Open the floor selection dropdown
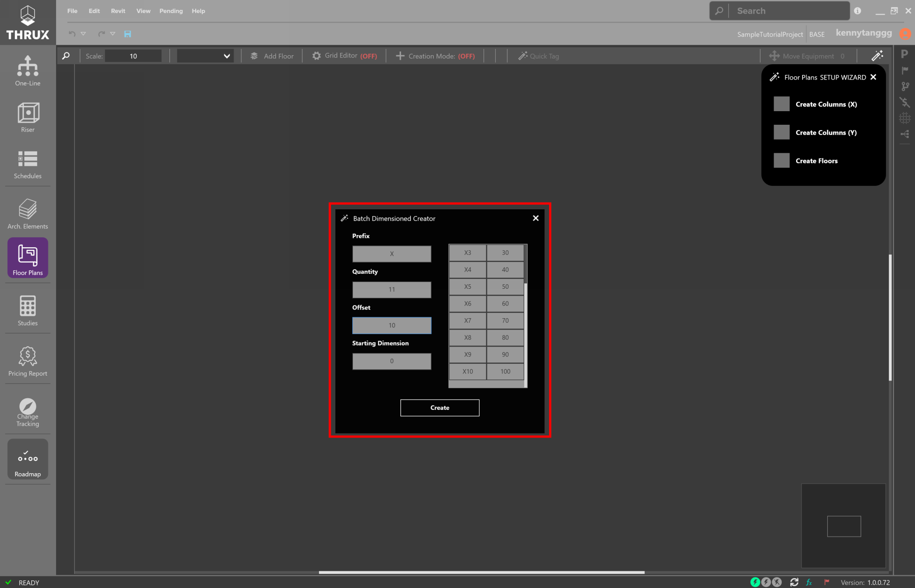 pyautogui.click(x=205, y=56)
